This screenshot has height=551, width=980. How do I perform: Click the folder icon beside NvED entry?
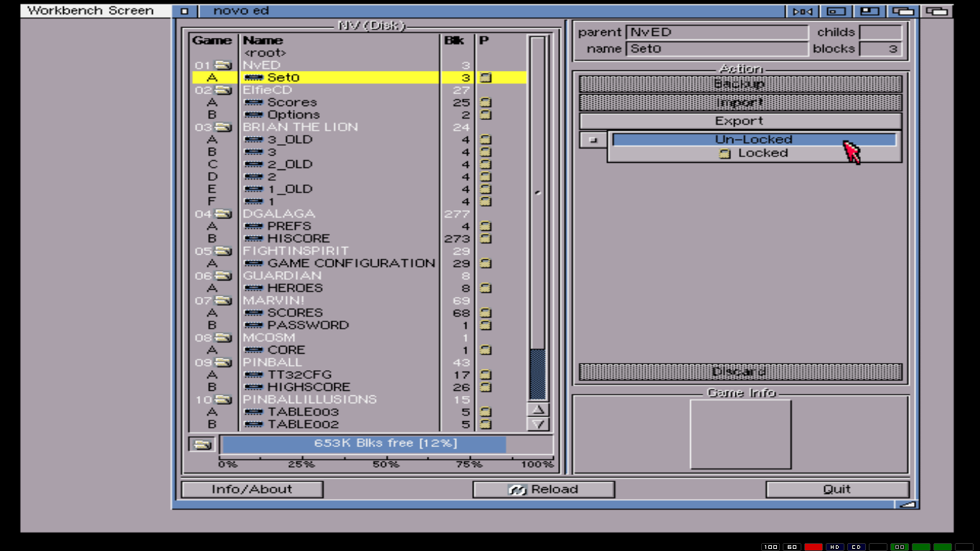coord(223,65)
